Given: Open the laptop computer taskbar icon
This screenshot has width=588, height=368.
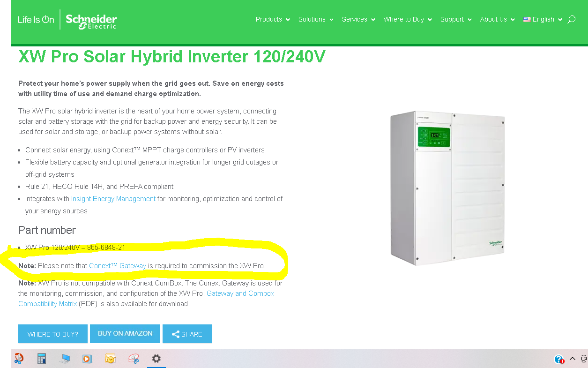Looking at the screenshot, I should (x=65, y=359).
